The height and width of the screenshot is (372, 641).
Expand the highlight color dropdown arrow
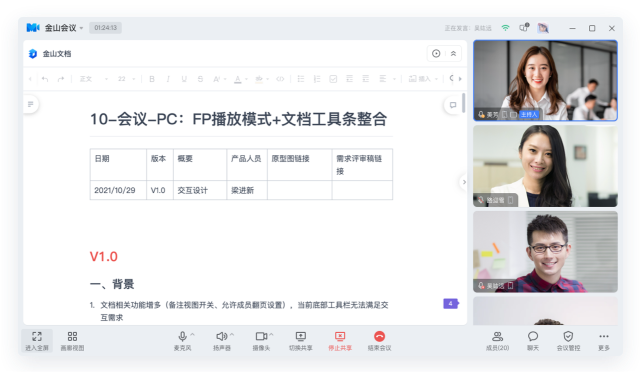click(x=268, y=79)
